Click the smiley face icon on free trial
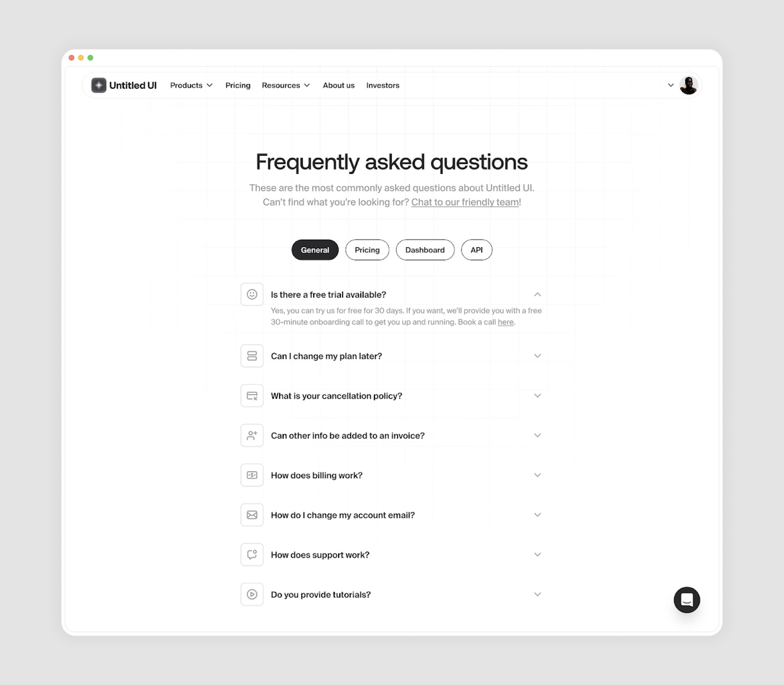This screenshot has width=784, height=685. pyautogui.click(x=252, y=294)
